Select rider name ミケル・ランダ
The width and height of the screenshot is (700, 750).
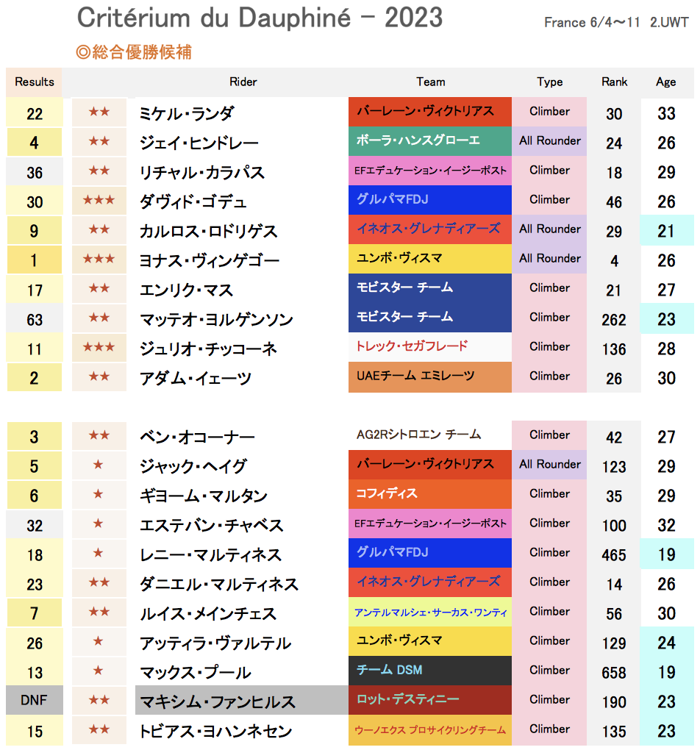point(186,113)
